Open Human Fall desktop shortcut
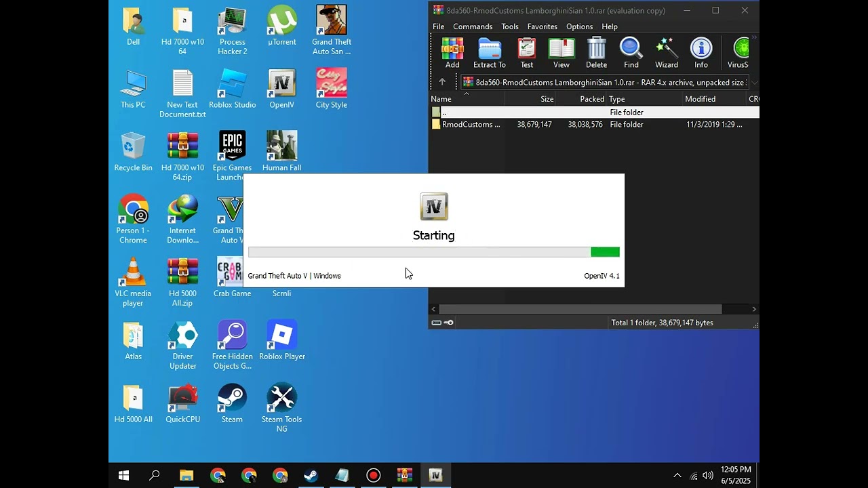 (x=282, y=152)
